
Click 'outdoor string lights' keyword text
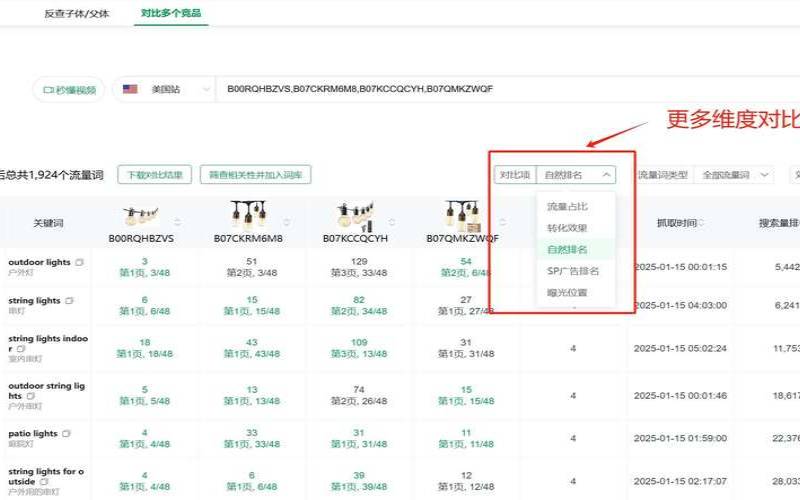click(46, 391)
